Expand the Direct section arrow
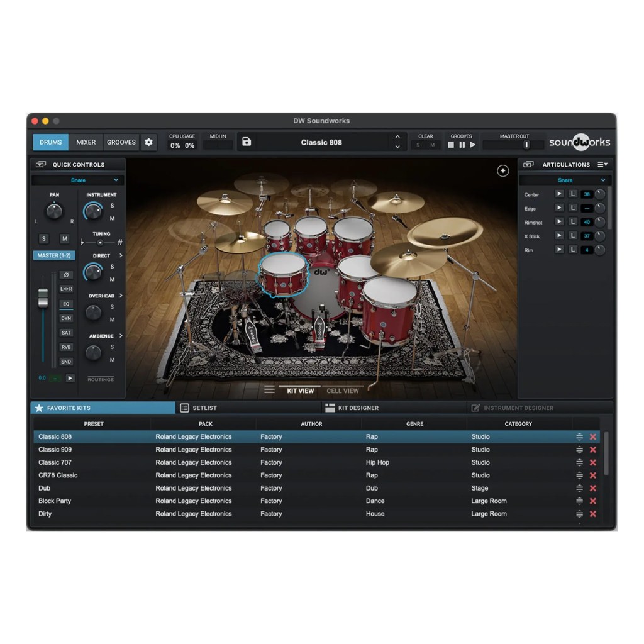 pyautogui.click(x=121, y=256)
